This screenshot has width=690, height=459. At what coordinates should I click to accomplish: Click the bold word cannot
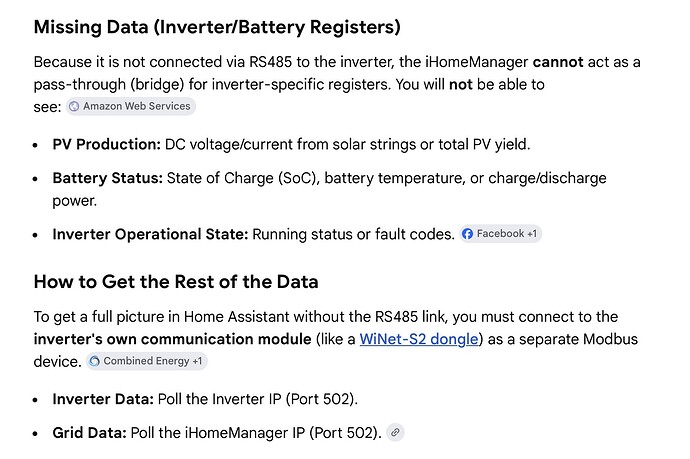coord(558,62)
